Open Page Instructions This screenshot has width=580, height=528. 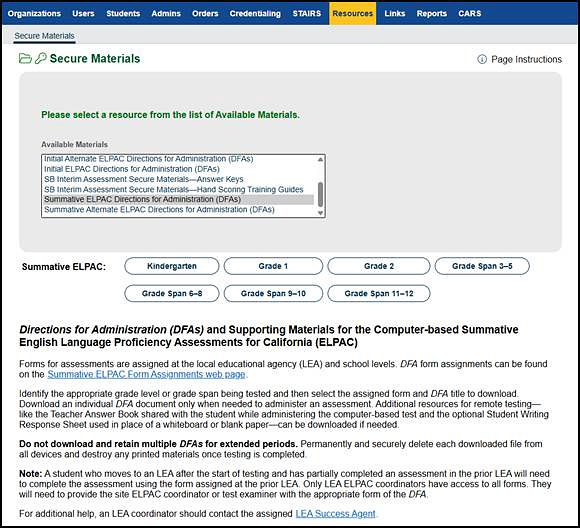click(x=526, y=59)
